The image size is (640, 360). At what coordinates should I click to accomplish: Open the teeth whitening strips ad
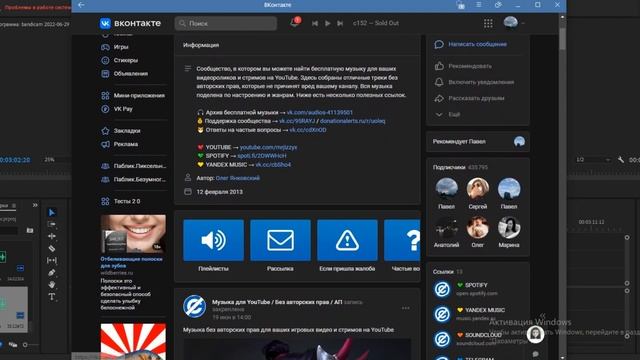(133, 234)
